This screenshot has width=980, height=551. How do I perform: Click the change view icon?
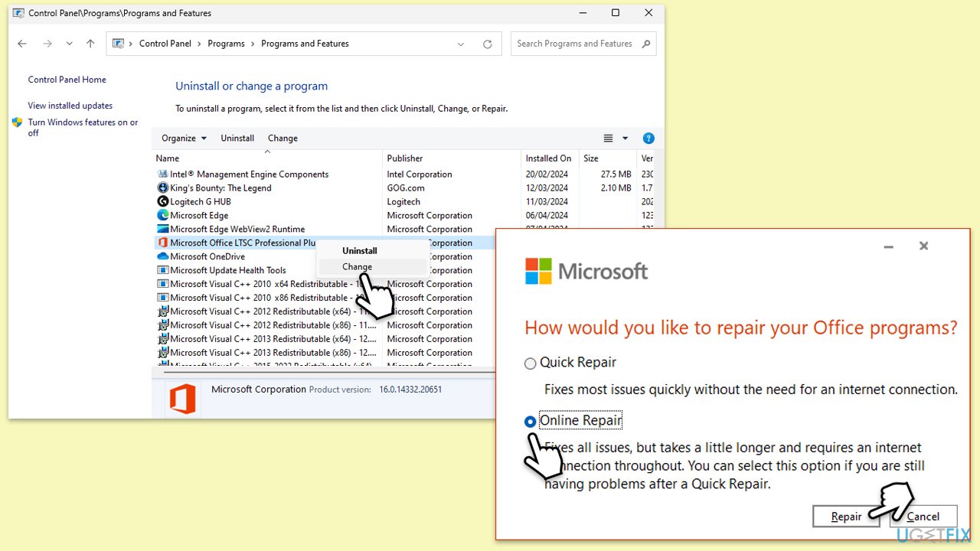pyautogui.click(x=609, y=139)
